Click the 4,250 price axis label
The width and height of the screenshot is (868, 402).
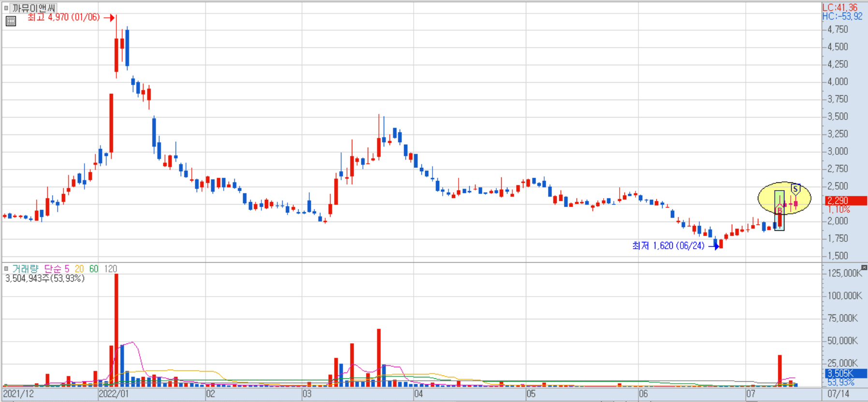click(838, 64)
